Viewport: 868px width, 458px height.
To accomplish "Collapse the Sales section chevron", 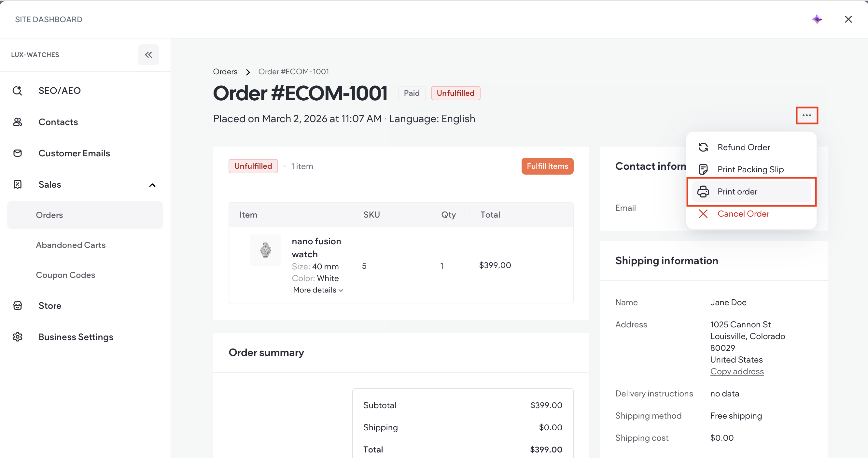I will click(x=152, y=185).
